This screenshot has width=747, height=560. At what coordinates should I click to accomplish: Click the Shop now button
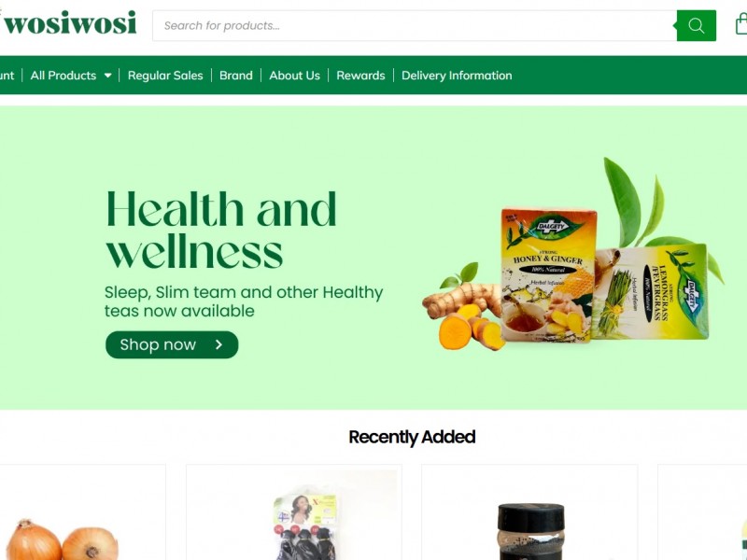click(172, 344)
